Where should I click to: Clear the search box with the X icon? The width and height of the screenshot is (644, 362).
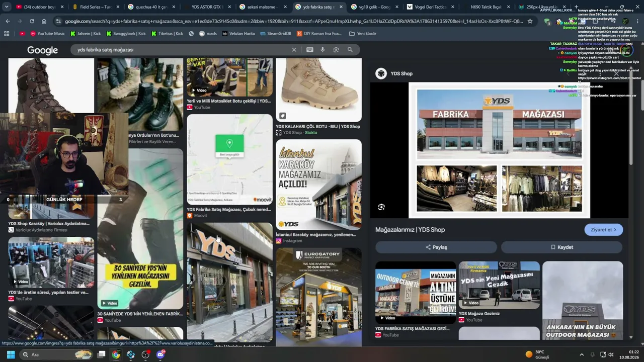point(294,50)
